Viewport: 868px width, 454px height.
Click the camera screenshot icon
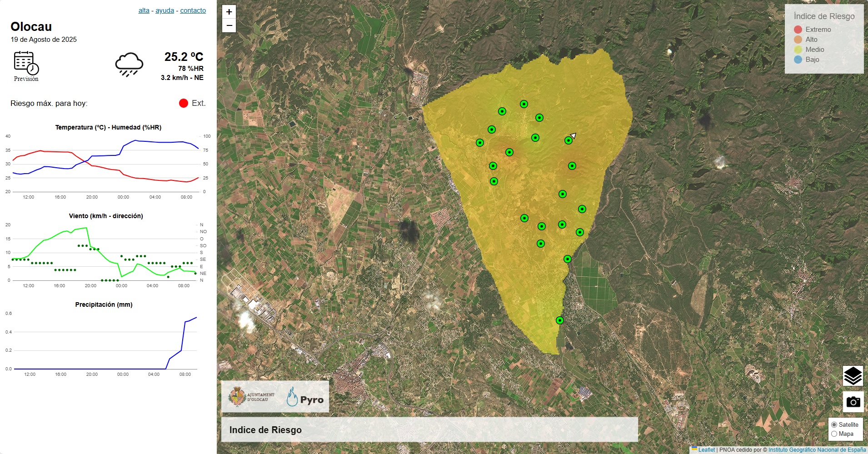click(x=853, y=401)
